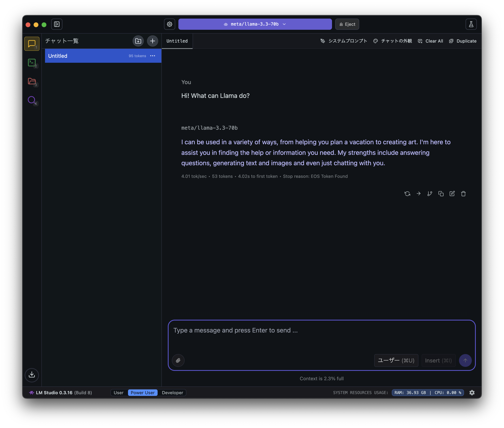The height and width of the screenshot is (428, 504).
Task: Click the Eject button
Action: pos(347,24)
